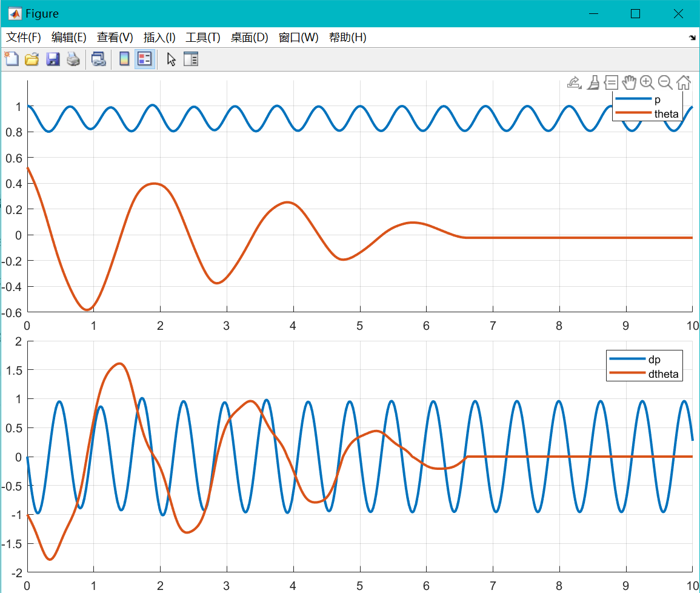Print the figure with the printer icon
Image resolution: width=700 pixels, height=593 pixels.
pos(73,59)
